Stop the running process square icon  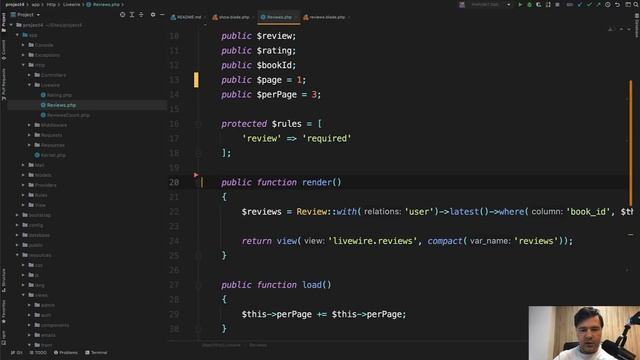tap(558, 4)
